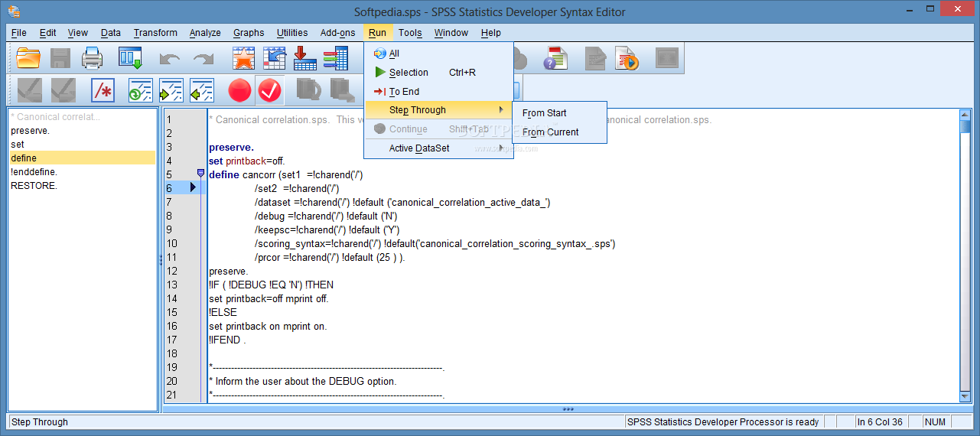Click the Open file folder icon
This screenshot has height=436, width=980.
28,58
